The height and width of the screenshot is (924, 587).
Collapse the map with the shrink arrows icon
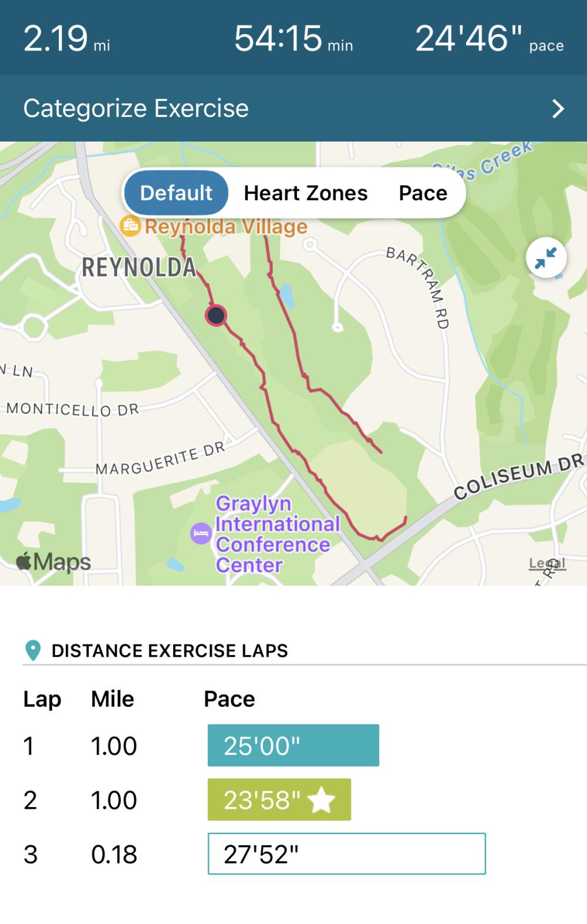(x=546, y=258)
